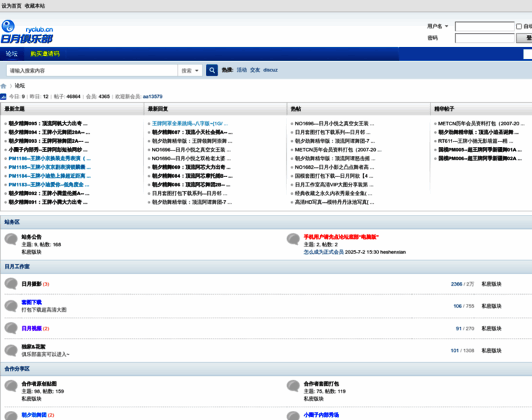Click the speech bubble icon beside 套图下载
The image size is (532, 420).
pyautogui.click(x=10, y=305)
